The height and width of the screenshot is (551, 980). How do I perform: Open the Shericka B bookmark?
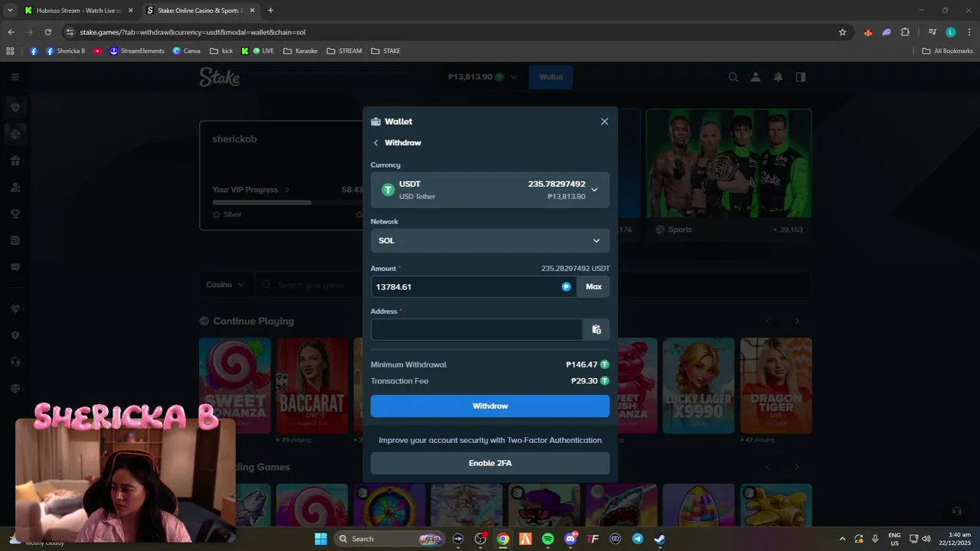[x=65, y=51]
